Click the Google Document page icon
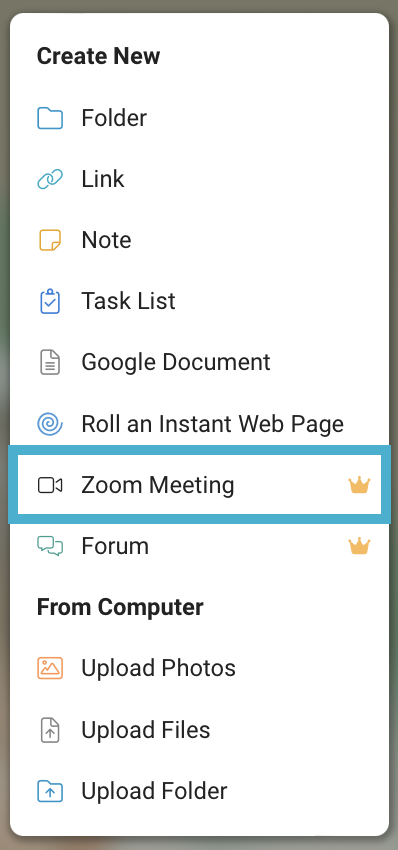The width and height of the screenshot is (398, 850). [50, 362]
